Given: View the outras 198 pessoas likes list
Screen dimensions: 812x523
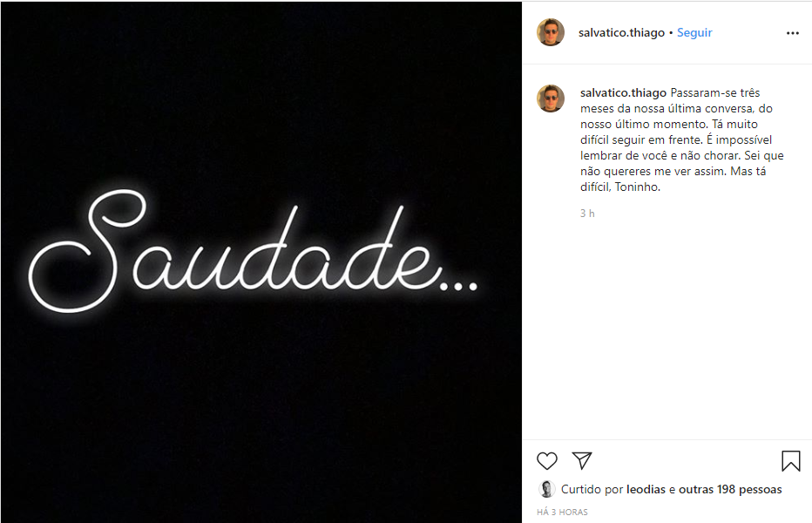Looking at the screenshot, I should click(730, 489).
